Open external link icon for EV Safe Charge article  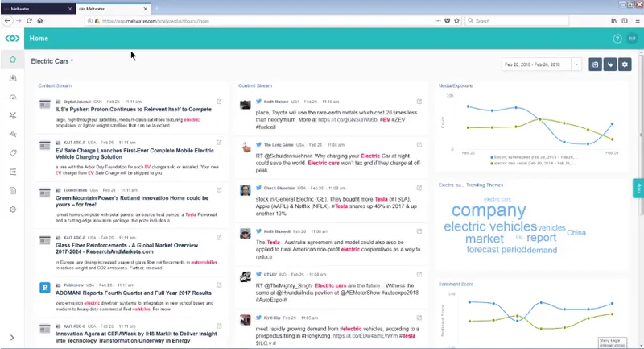pos(219,143)
